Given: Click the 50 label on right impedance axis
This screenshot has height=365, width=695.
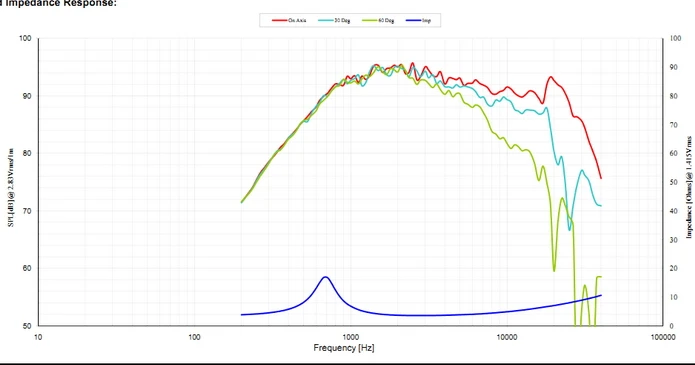Looking at the screenshot, I should (673, 182).
